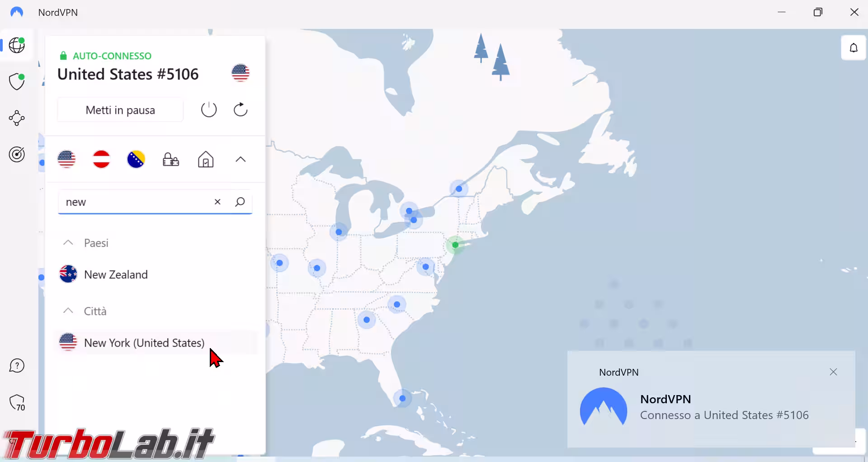Open the Dark Web Monitor target icon
868x462 pixels.
[17, 155]
